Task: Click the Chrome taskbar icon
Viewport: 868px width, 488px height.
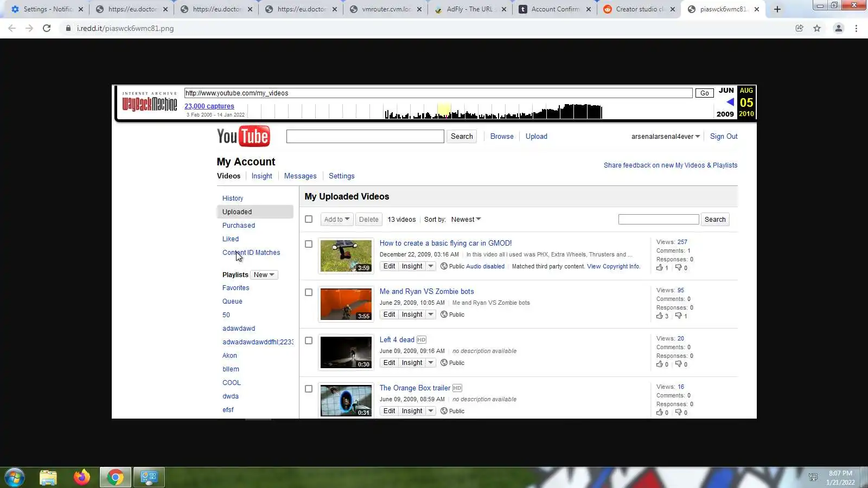Action: click(115, 477)
